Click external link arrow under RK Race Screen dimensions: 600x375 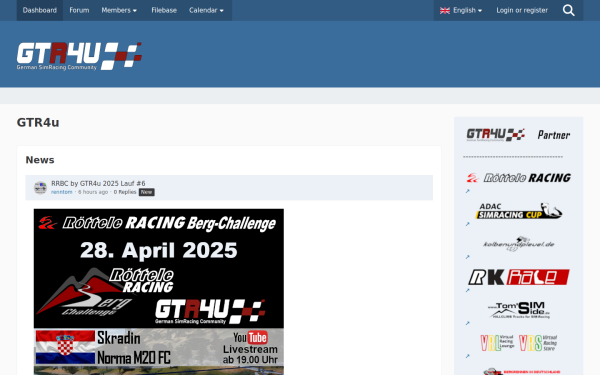pyautogui.click(x=467, y=290)
